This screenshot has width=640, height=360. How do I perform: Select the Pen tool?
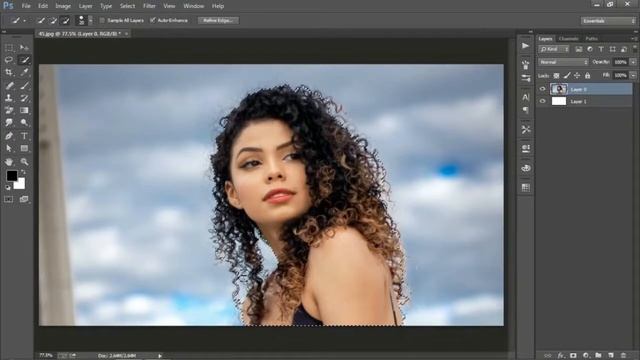tap(9, 136)
